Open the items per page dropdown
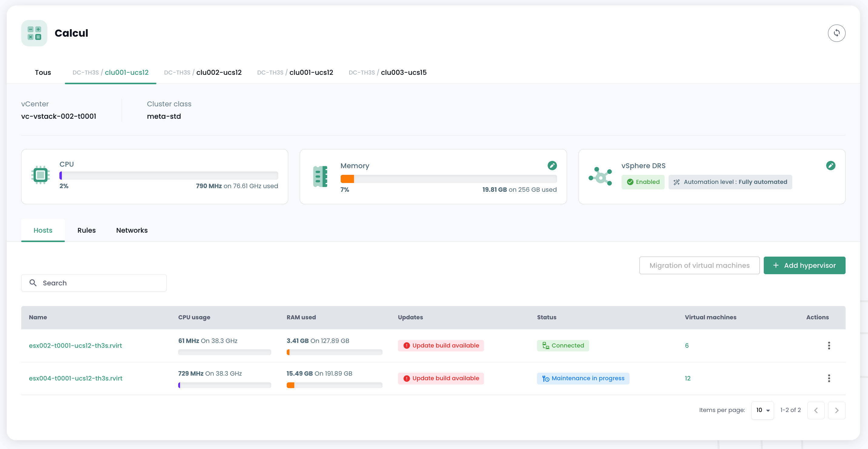Image resolution: width=868 pixels, height=449 pixels. pos(762,410)
